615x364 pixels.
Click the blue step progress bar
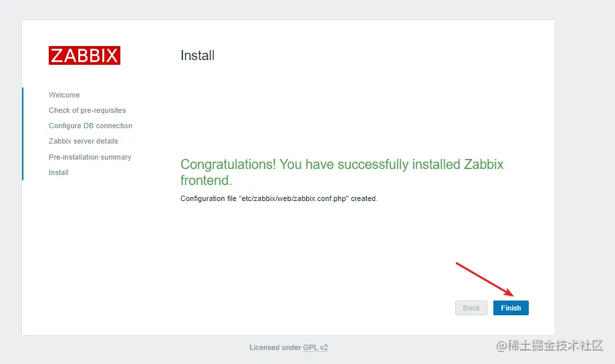click(23, 134)
